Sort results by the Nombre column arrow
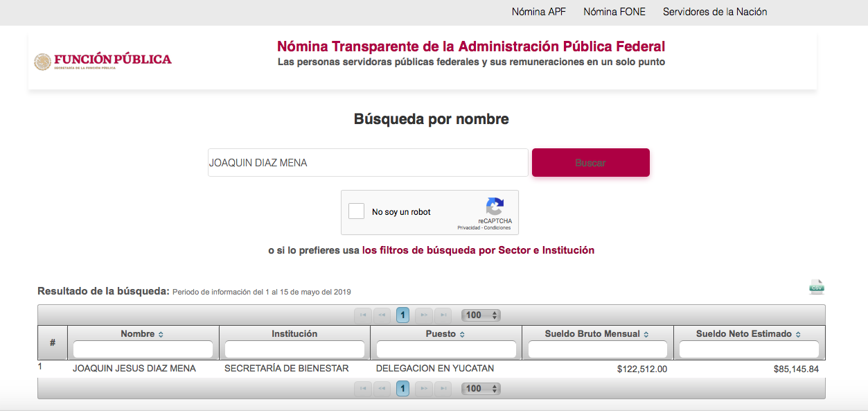 (161, 334)
